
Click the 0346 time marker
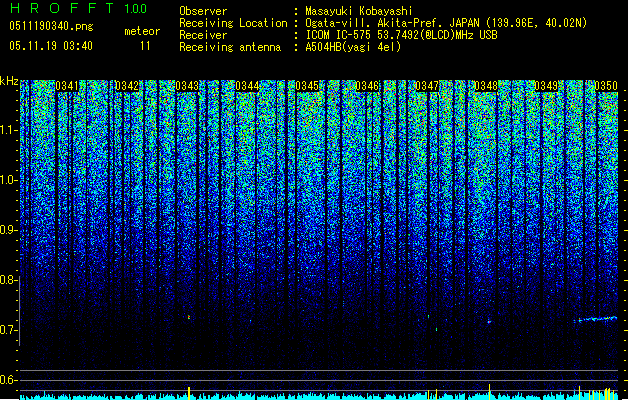click(367, 86)
